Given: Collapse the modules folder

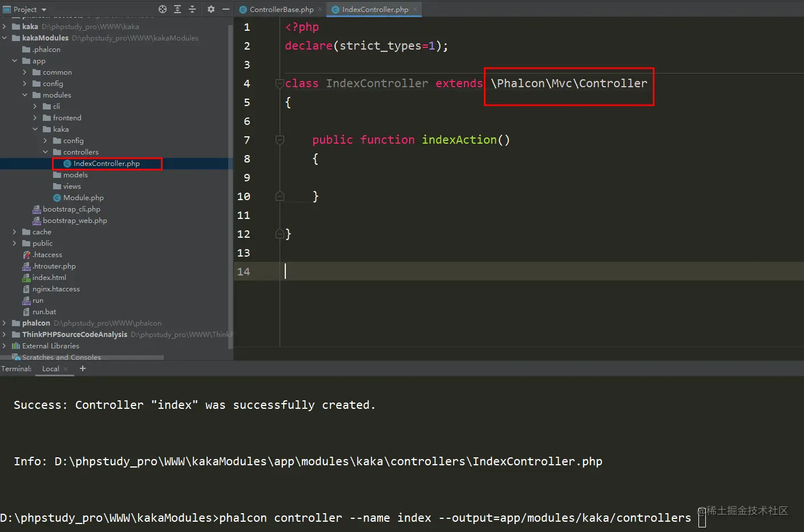Looking at the screenshot, I should coord(25,95).
